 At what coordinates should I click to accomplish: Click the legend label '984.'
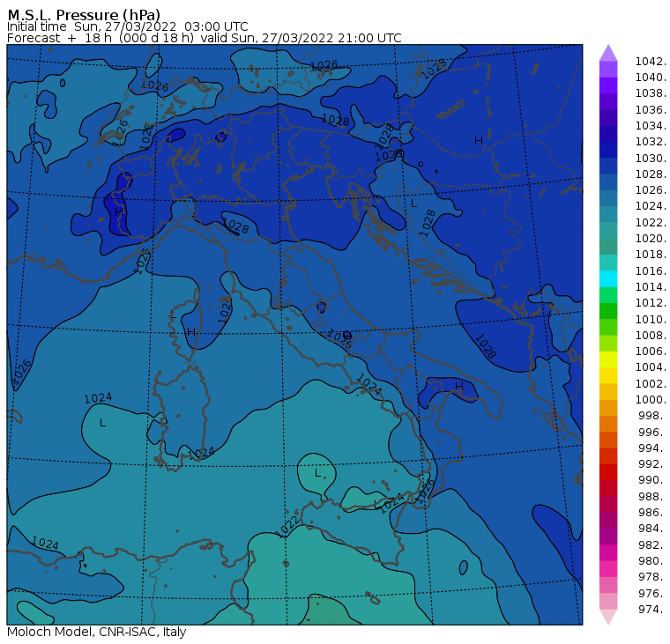652,529
